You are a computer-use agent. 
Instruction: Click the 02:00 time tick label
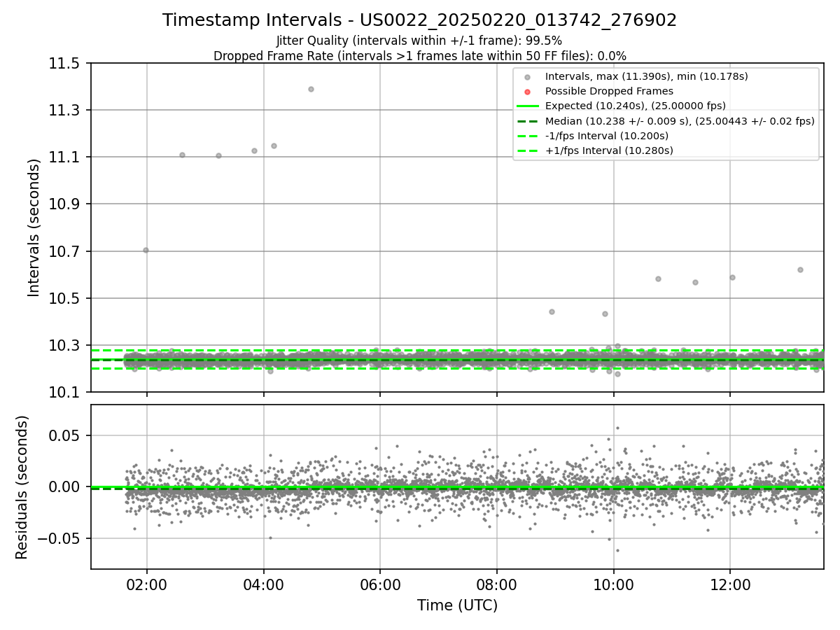tap(146, 583)
